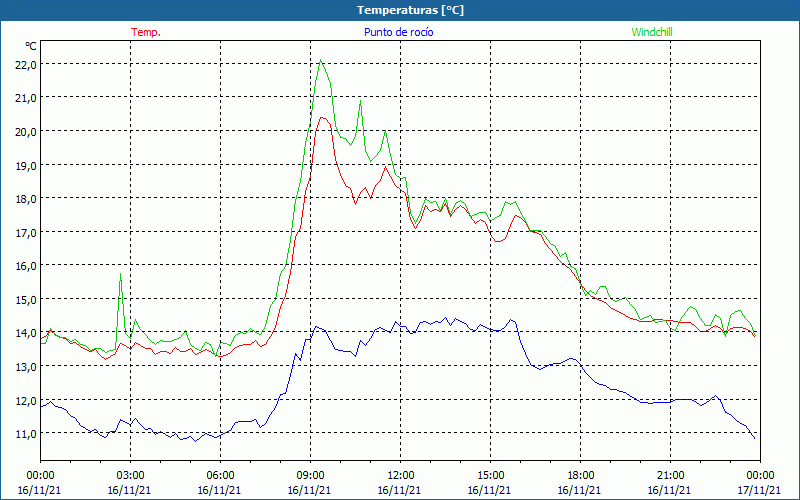Click the '17,0' y-axis value
The image size is (800, 500).
[26, 233]
